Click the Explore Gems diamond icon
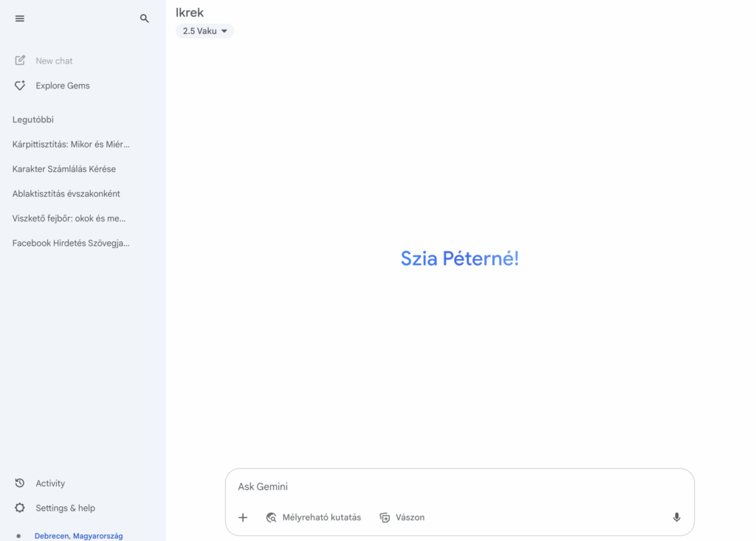This screenshot has width=756, height=541. [20, 86]
